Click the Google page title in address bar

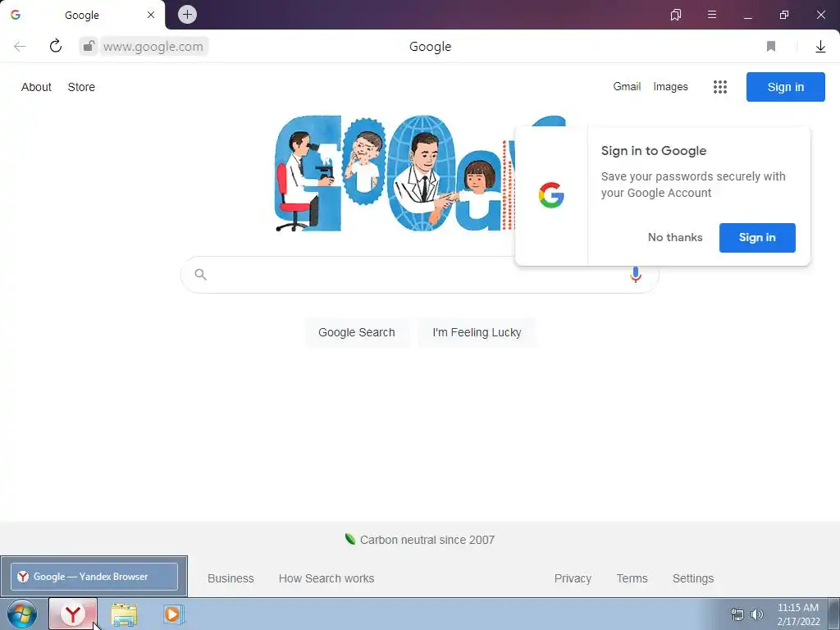point(430,47)
